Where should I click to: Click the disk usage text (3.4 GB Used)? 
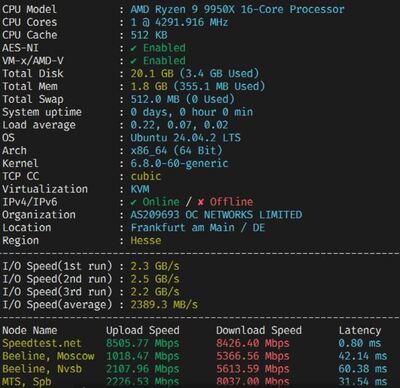point(219,73)
